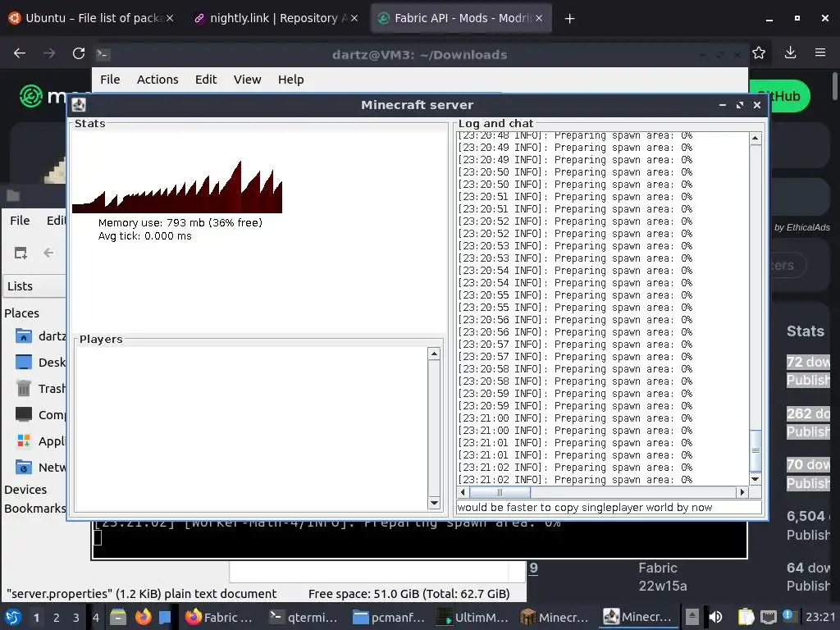This screenshot has height=630, width=840.
Task: Open the terminal File menu
Action: click(110, 80)
